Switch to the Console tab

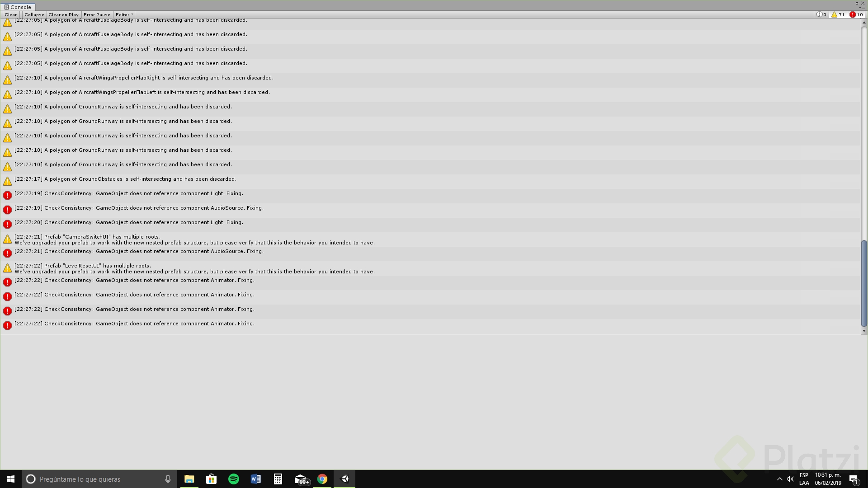[x=18, y=7]
